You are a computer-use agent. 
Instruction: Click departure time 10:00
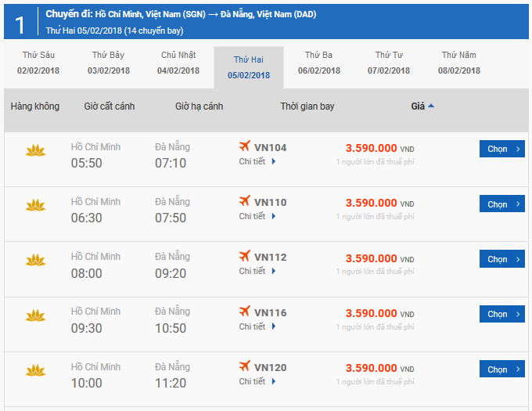coord(87,383)
